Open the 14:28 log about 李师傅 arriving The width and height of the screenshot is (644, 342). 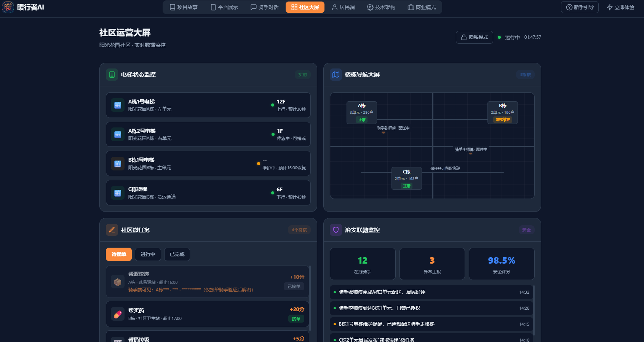point(431,308)
